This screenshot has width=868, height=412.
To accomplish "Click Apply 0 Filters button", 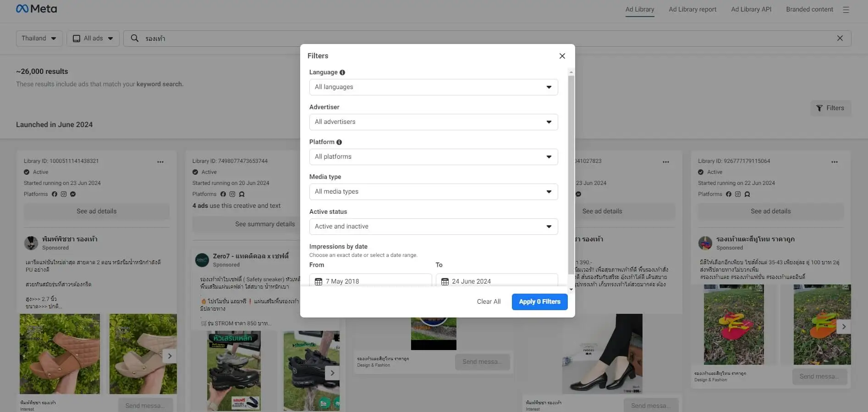I will 539,302.
